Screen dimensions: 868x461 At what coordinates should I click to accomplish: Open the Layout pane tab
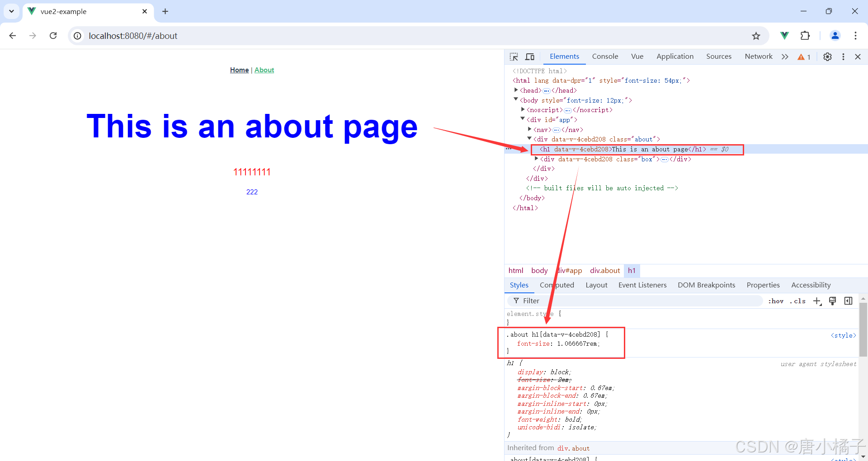596,285
